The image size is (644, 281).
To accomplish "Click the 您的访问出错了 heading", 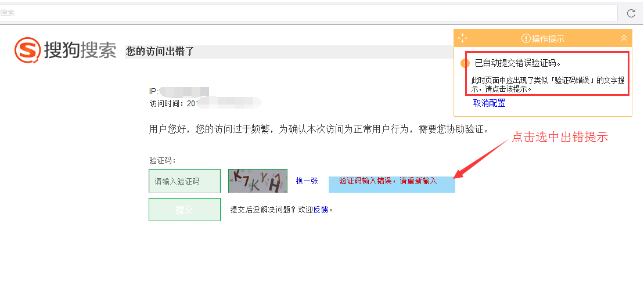I will [x=159, y=51].
